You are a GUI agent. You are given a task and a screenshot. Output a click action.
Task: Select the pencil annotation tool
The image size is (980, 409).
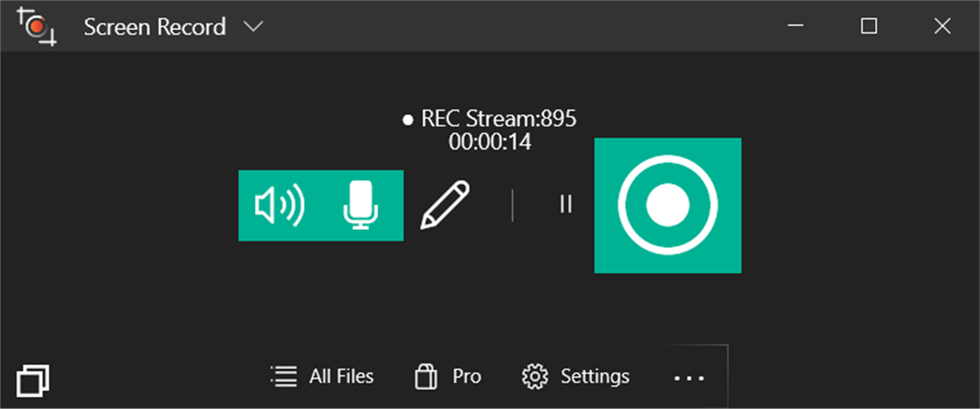point(446,204)
